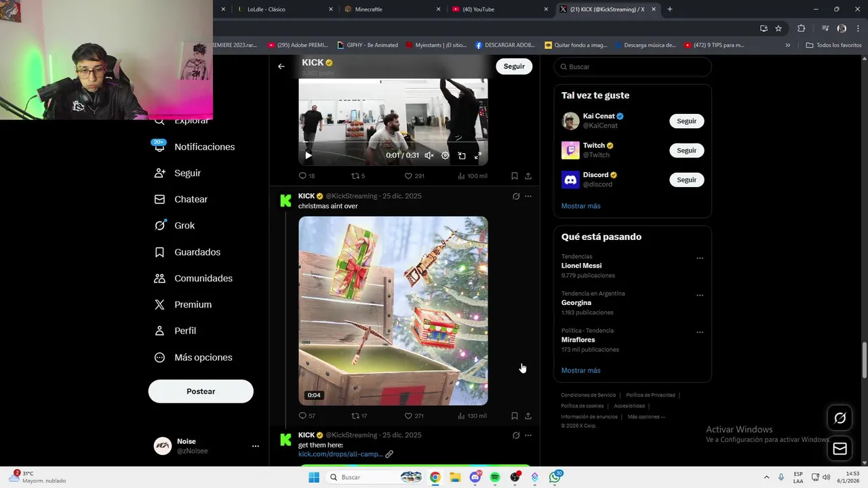This screenshot has height=488, width=868.
Task: Reply to the post with 18 comments
Action: coord(307,176)
